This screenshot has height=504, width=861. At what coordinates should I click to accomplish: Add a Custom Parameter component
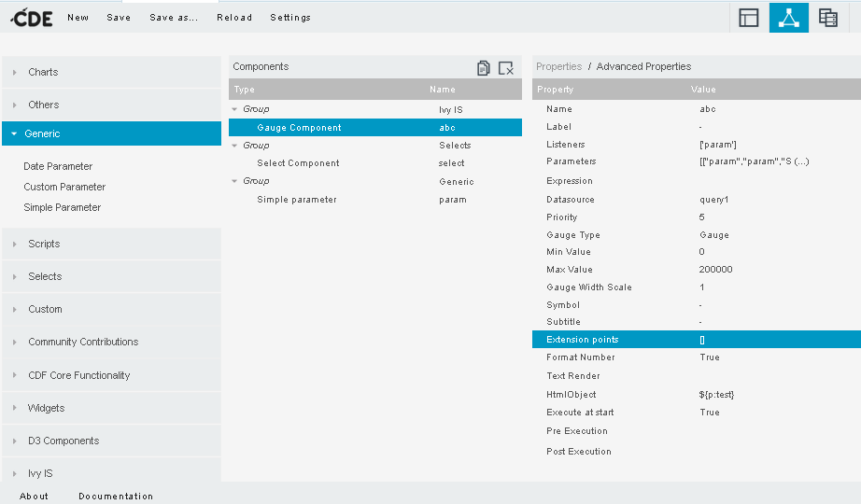tap(64, 187)
